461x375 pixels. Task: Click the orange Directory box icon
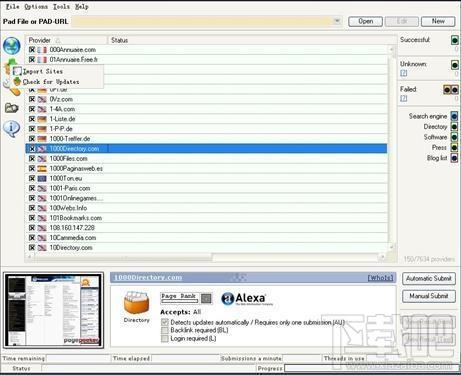pos(137,303)
